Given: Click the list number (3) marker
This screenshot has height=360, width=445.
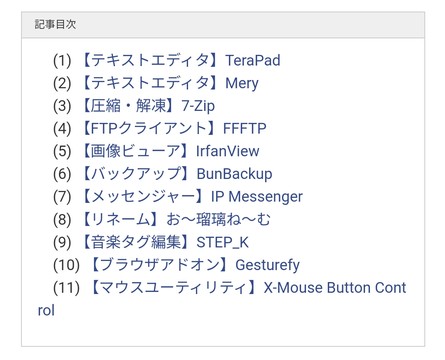Looking at the screenshot, I should point(62,106).
